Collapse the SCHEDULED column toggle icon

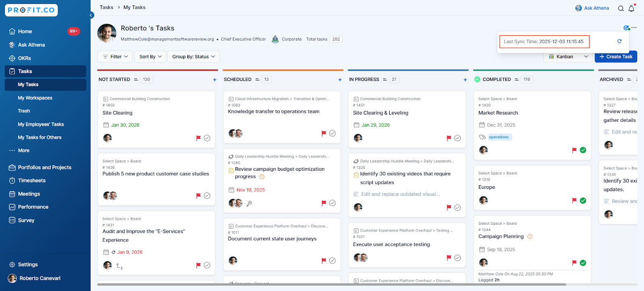tap(257, 80)
